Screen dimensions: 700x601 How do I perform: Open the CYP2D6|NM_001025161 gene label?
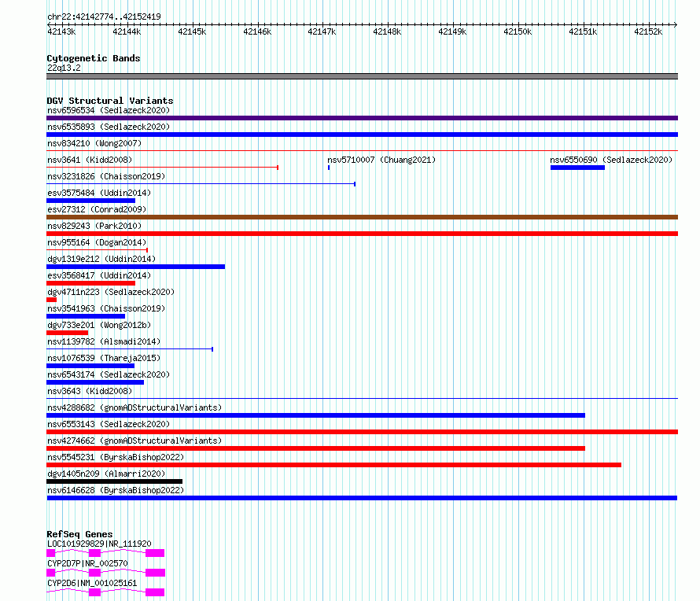pyautogui.click(x=92, y=583)
